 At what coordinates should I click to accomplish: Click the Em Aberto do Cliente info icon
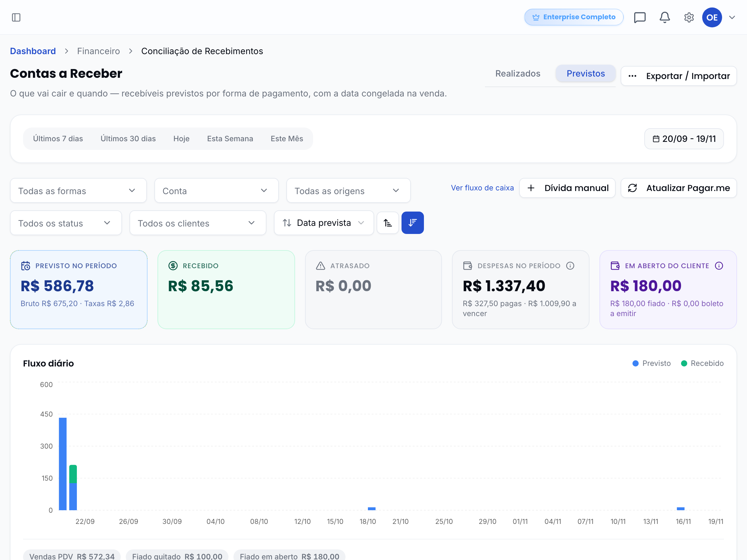click(719, 266)
